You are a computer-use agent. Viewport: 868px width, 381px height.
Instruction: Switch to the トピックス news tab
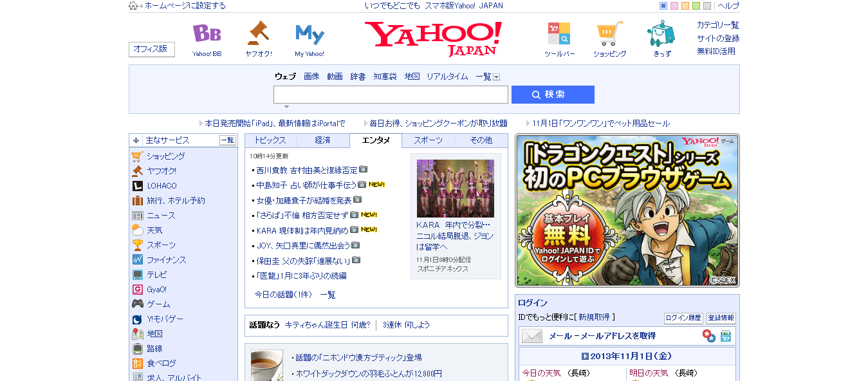(x=270, y=140)
